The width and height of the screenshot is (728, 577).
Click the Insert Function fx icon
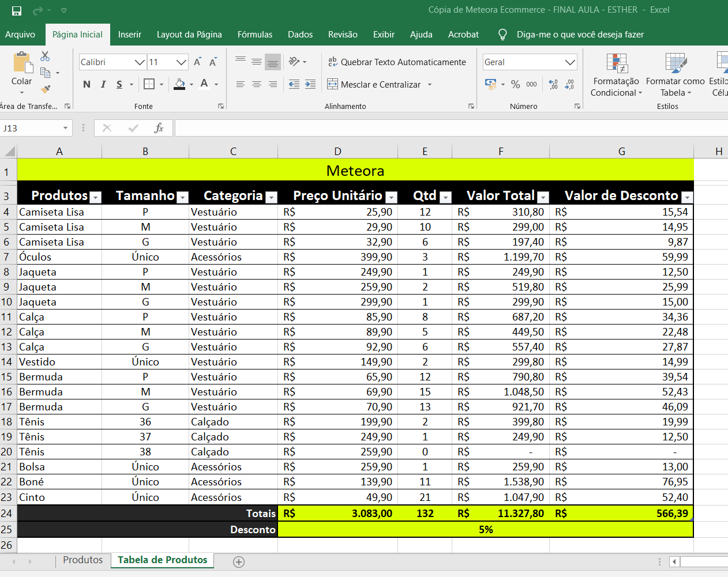click(159, 128)
